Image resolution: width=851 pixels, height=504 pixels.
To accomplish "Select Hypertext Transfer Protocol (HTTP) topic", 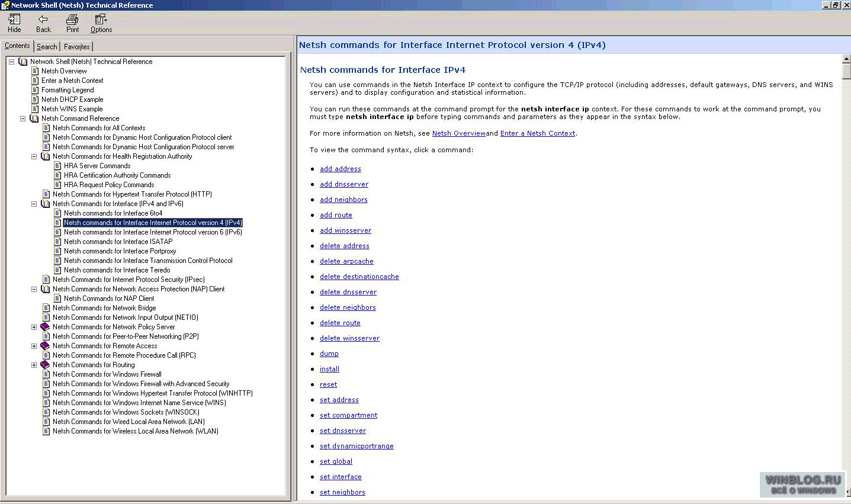I will coord(132,194).
